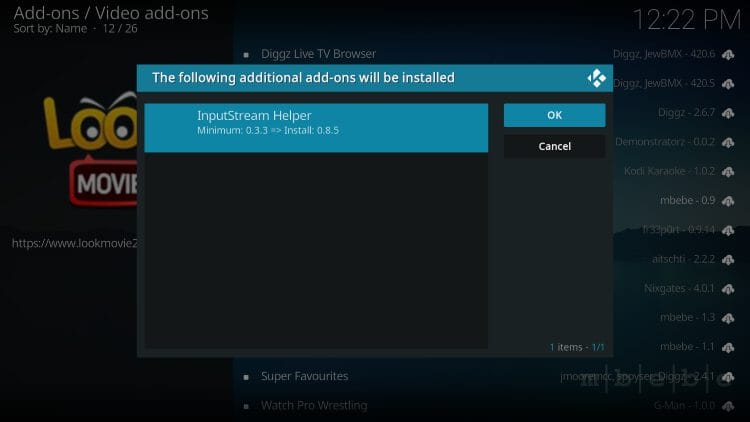Click download icon beside Nixgates 4.0.1
This screenshot has width=750, height=422.
click(x=727, y=288)
